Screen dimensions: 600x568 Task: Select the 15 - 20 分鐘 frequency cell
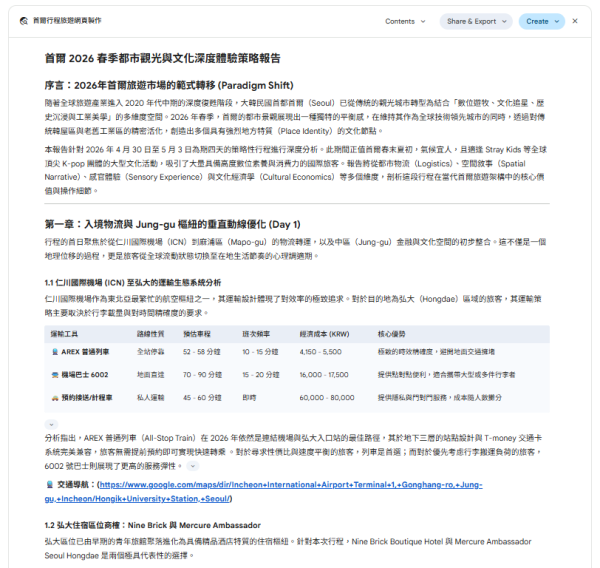(261, 375)
